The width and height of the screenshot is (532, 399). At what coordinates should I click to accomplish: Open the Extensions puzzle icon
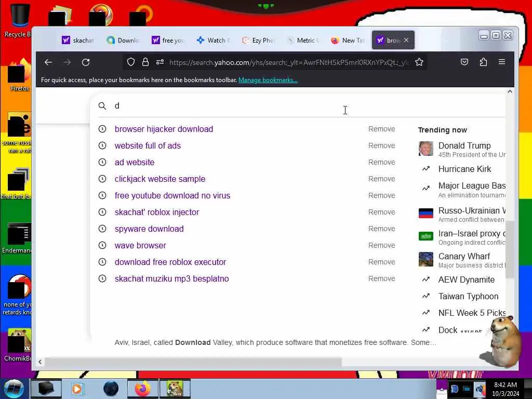point(483,62)
